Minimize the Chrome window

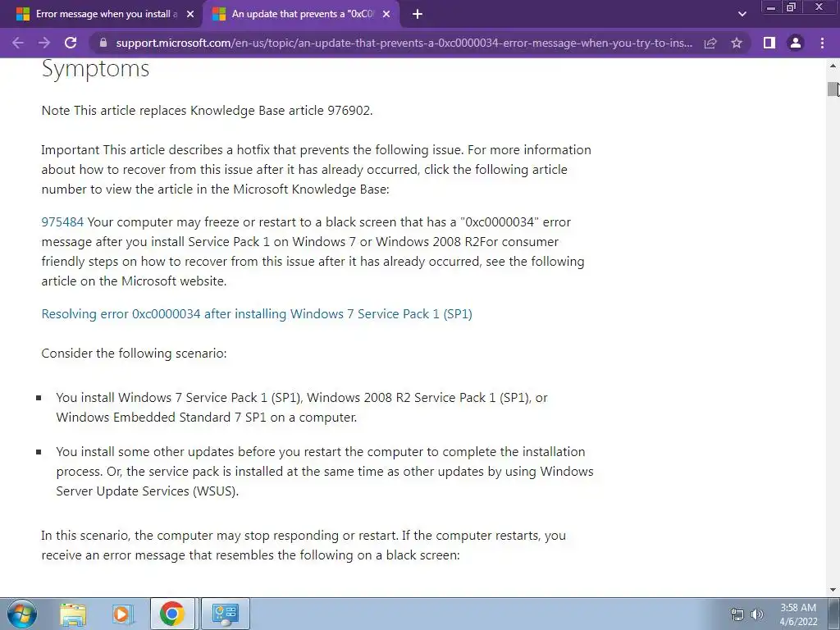click(x=771, y=7)
